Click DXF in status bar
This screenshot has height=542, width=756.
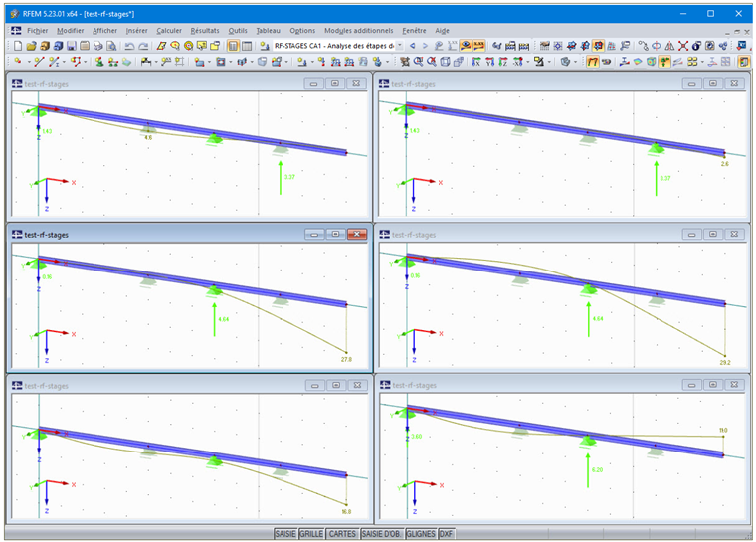[x=446, y=534]
